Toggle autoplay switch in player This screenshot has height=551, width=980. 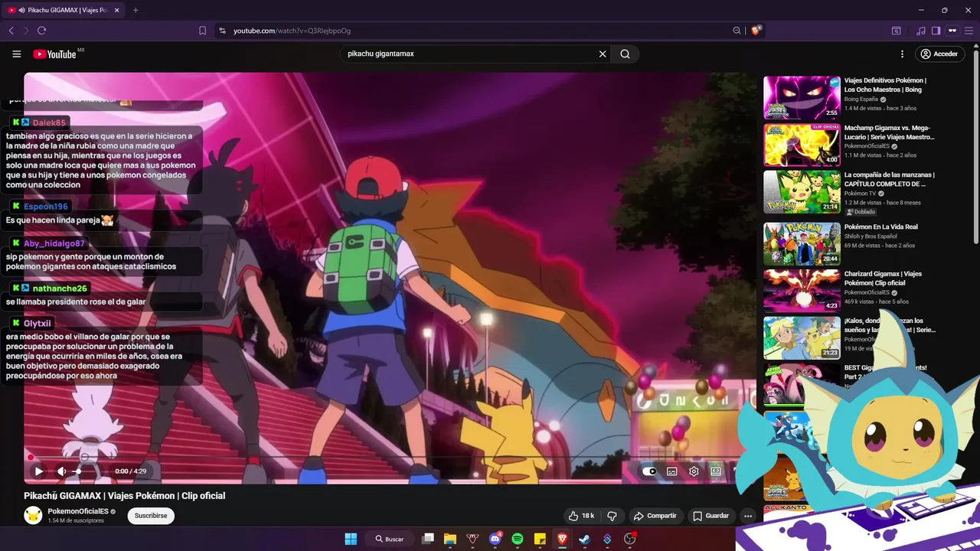pyautogui.click(x=649, y=471)
